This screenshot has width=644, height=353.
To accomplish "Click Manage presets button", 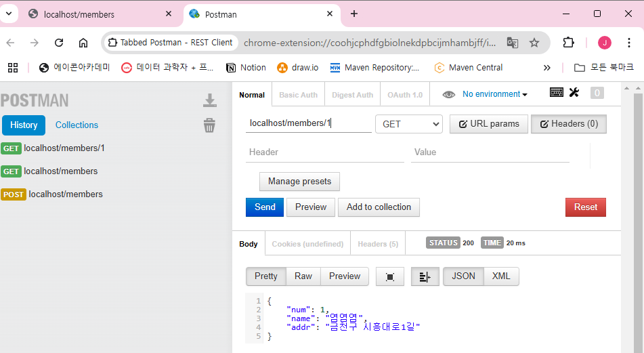I will click(299, 182).
